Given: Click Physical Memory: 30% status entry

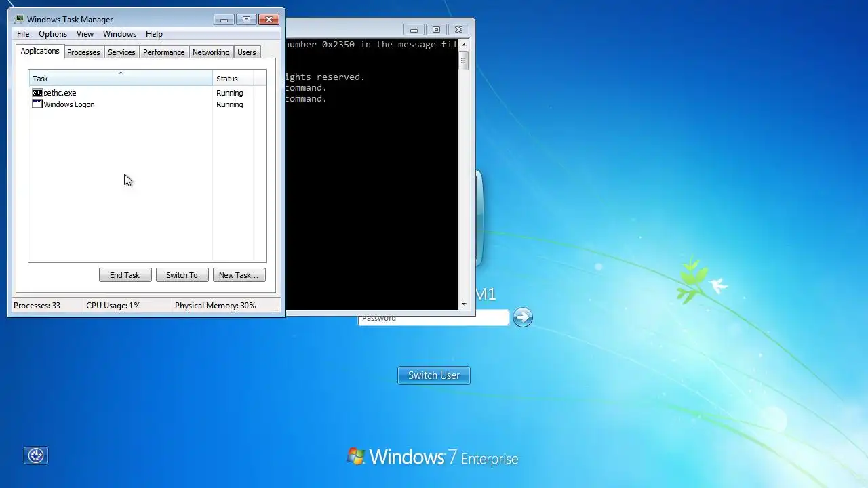Looking at the screenshot, I should [215, 306].
